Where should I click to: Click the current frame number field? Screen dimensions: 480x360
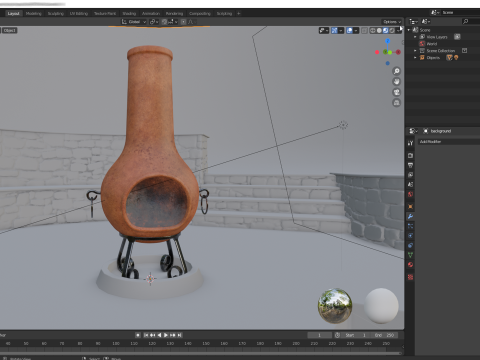tap(319, 335)
